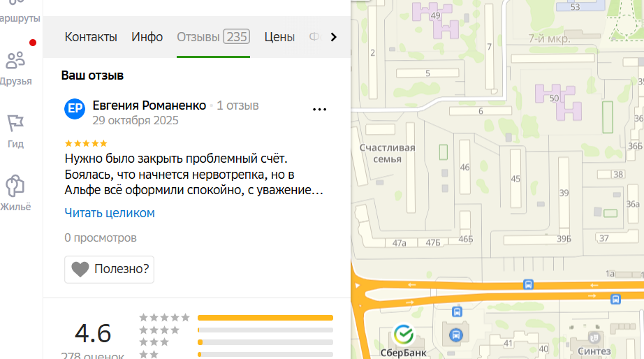Viewport: 644px width, 359px height.
Task: Open Евгения Романенко's profile name
Action: coord(149,105)
